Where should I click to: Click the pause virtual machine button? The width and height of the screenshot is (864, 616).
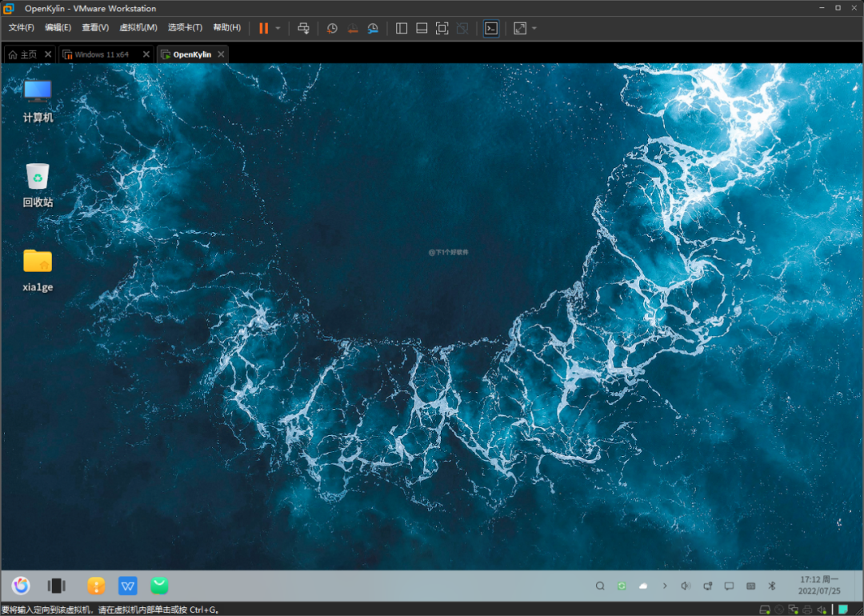click(263, 28)
